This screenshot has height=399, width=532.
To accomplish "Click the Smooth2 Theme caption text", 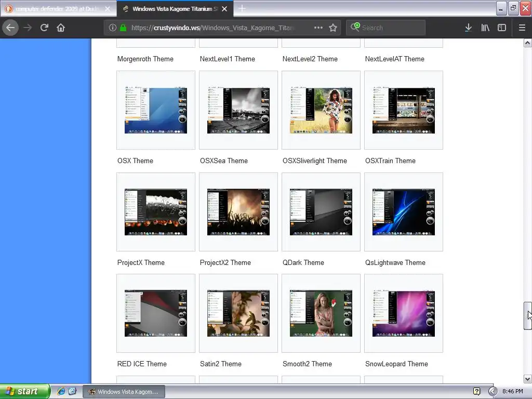I will pyautogui.click(x=307, y=364).
